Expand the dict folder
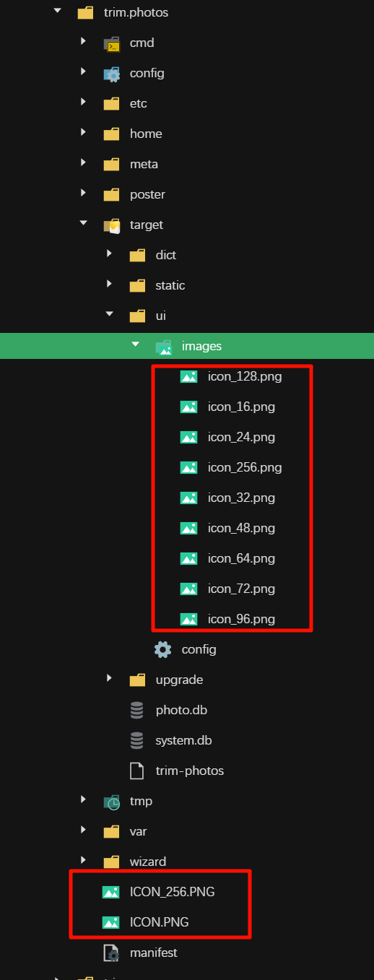The width and height of the screenshot is (374, 980). [x=110, y=253]
